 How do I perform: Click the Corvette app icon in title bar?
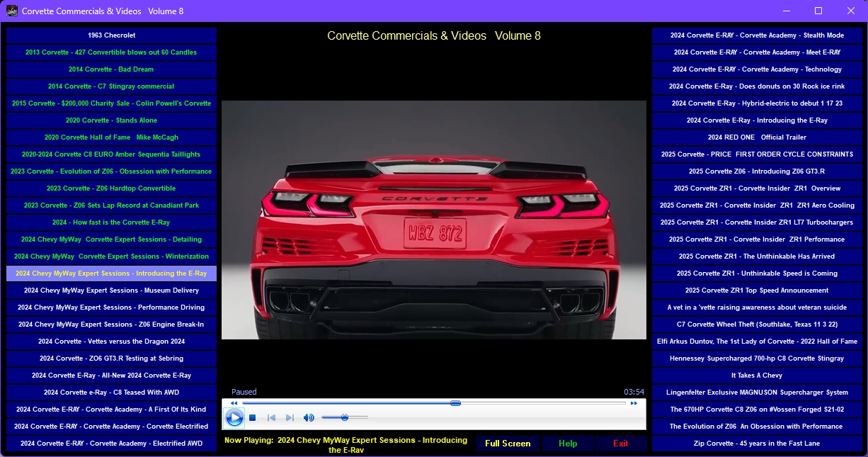tap(11, 11)
